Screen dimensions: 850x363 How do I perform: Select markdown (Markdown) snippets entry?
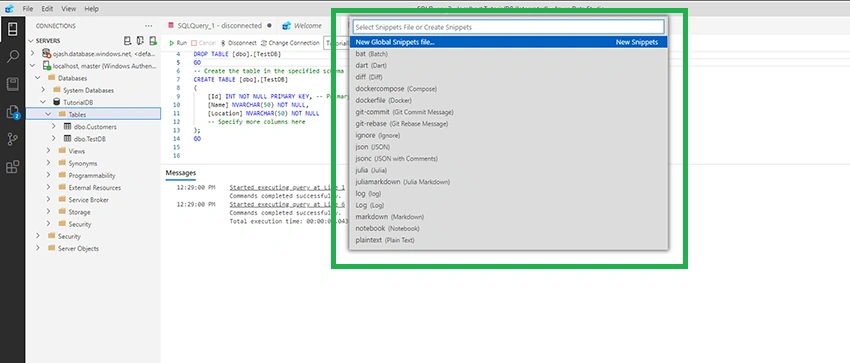click(508, 217)
